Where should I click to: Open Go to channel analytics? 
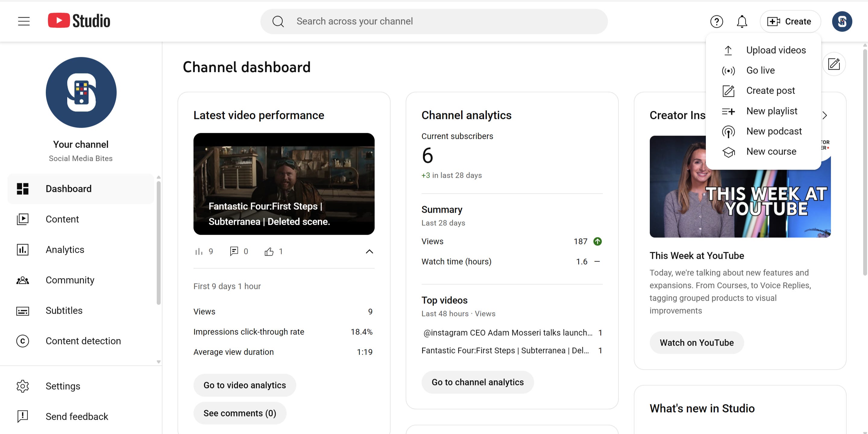(x=477, y=382)
